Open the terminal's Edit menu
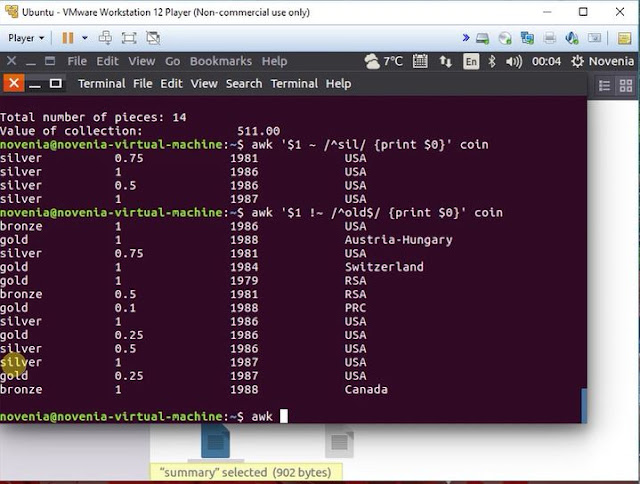 [x=171, y=84]
